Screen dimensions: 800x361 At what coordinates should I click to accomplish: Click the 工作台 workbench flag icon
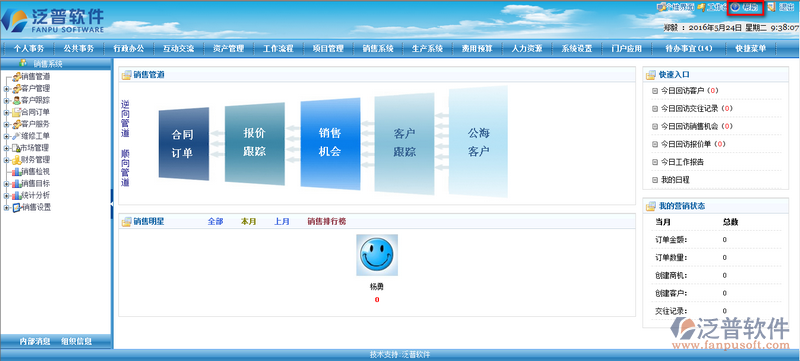pos(702,7)
